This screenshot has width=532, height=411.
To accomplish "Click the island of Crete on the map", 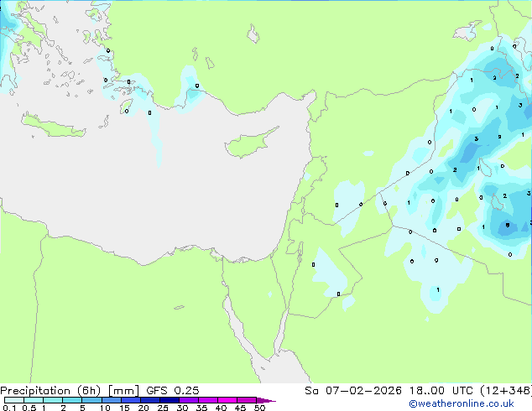I will [x=53, y=126].
